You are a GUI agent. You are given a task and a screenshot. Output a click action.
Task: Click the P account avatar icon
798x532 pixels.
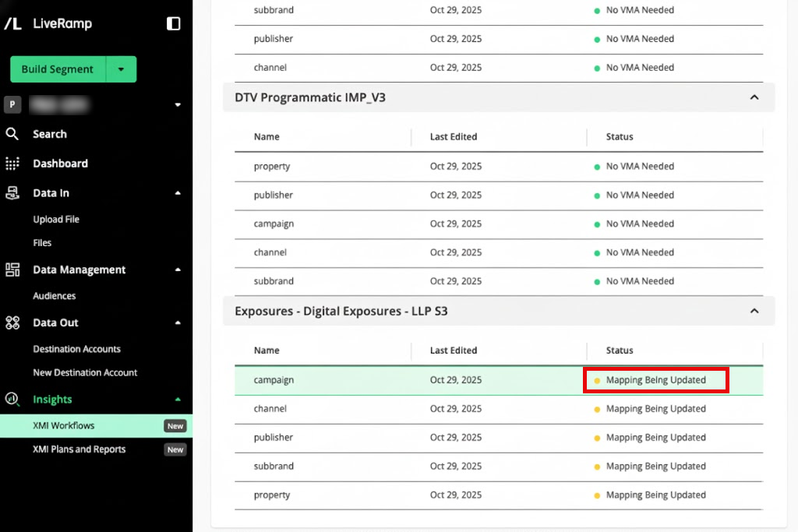[x=11, y=104]
